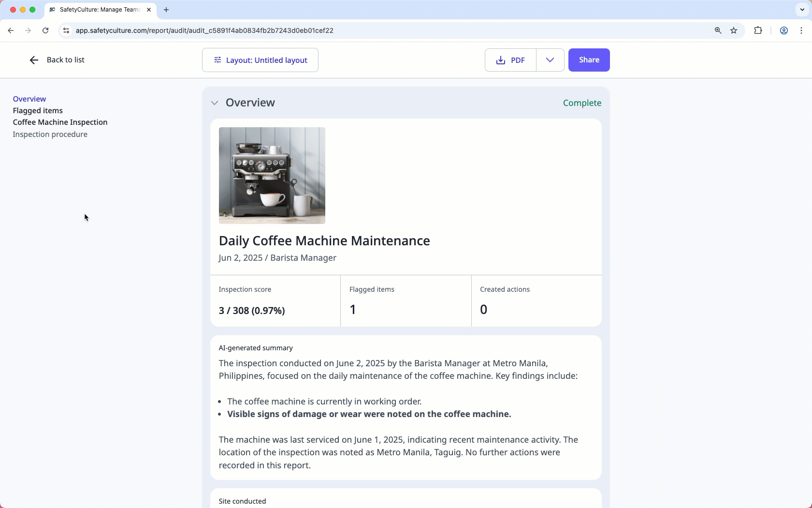Click the Jun 2, 2025 / Barista Manager text
Screen dimensions: 812x508
tap(277, 258)
